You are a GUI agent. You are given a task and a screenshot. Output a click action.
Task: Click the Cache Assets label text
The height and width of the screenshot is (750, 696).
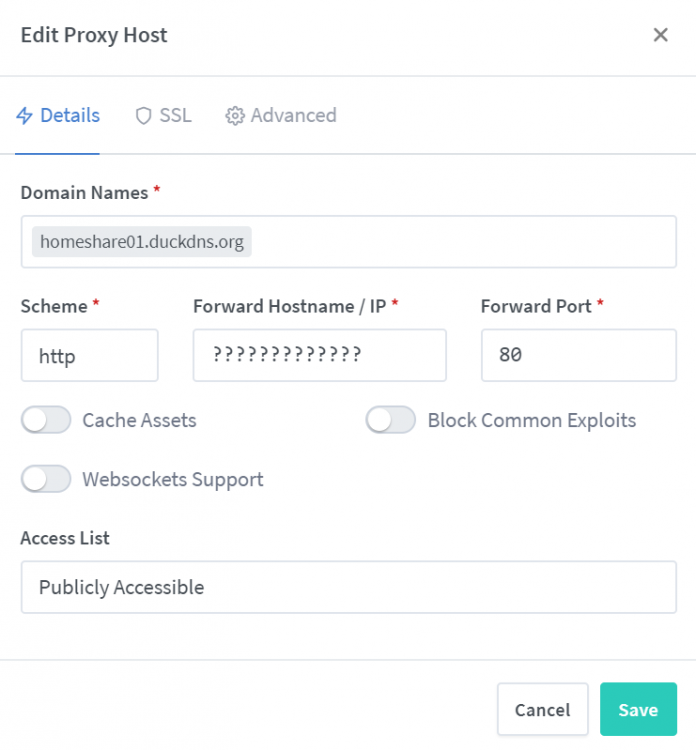(139, 420)
